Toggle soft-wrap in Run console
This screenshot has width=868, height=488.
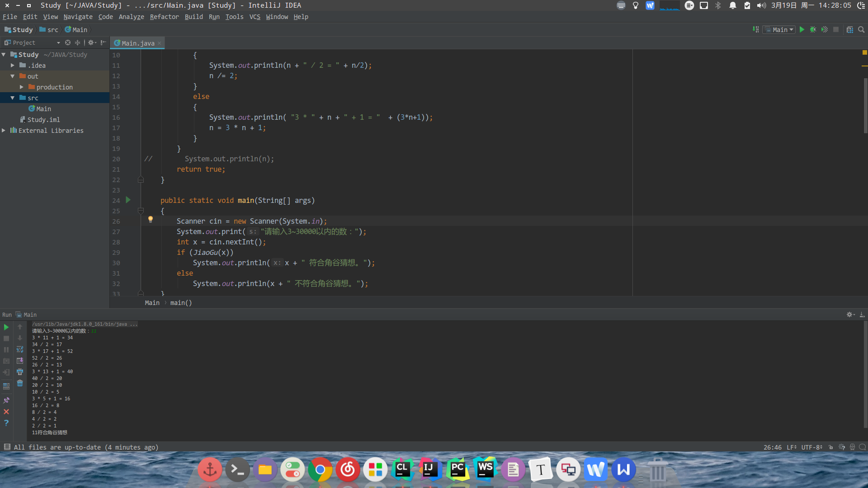[x=20, y=349]
